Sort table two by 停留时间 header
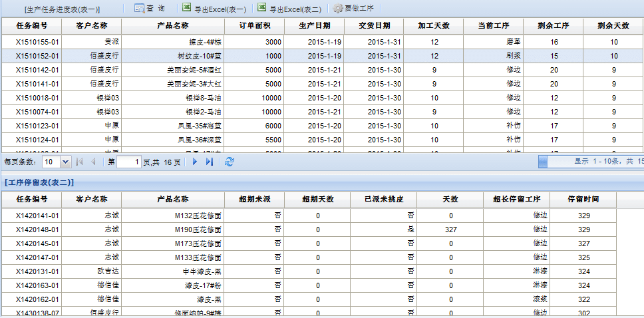This screenshot has height=318, width=644. pyautogui.click(x=583, y=199)
